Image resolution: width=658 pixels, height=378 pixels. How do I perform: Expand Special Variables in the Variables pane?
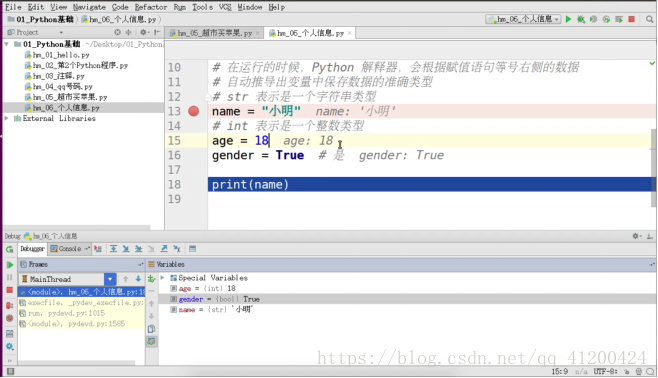(x=162, y=278)
